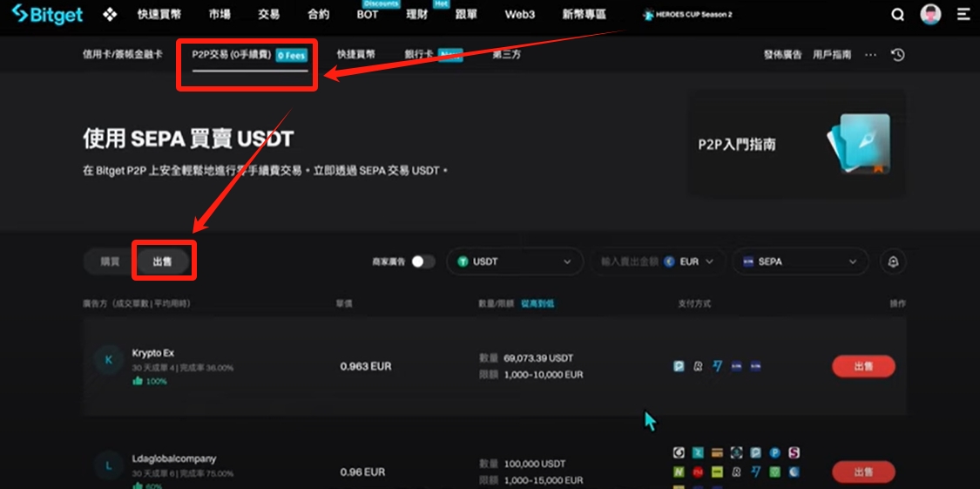Open the BOT menu
Image resolution: width=980 pixels, height=489 pixels.
[368, 14]
